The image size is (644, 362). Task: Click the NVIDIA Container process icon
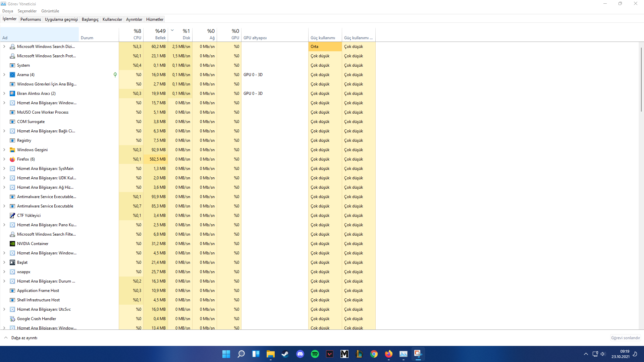pos(12,244)
